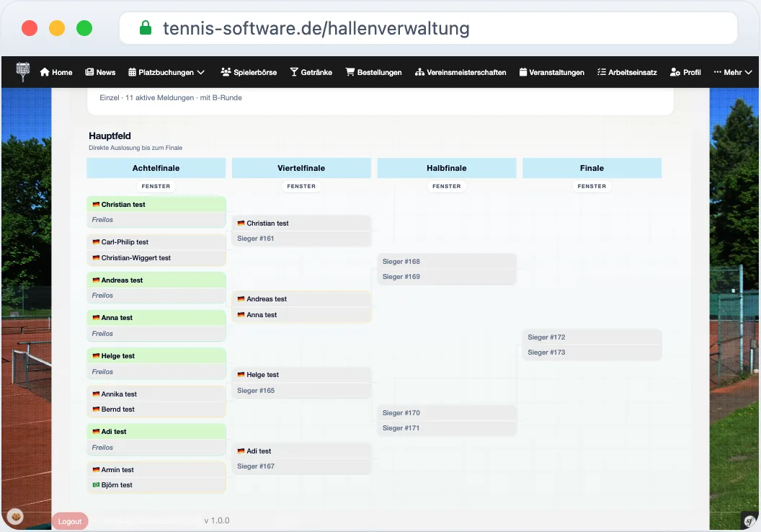The width and height of the screenshot is (761, 532).
Task: Select Andreas test in Achtelfinale
Action: pyautogui.click(x=156, y=280)
